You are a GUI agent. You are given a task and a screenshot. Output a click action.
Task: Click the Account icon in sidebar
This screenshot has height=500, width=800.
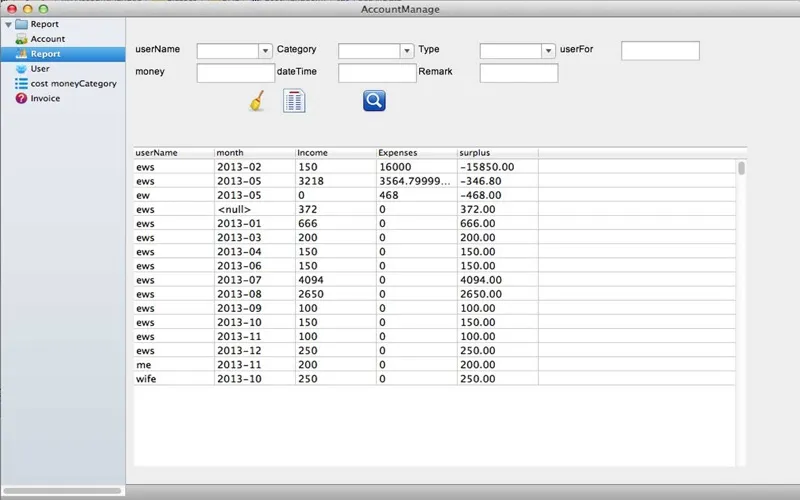[21, 39]
